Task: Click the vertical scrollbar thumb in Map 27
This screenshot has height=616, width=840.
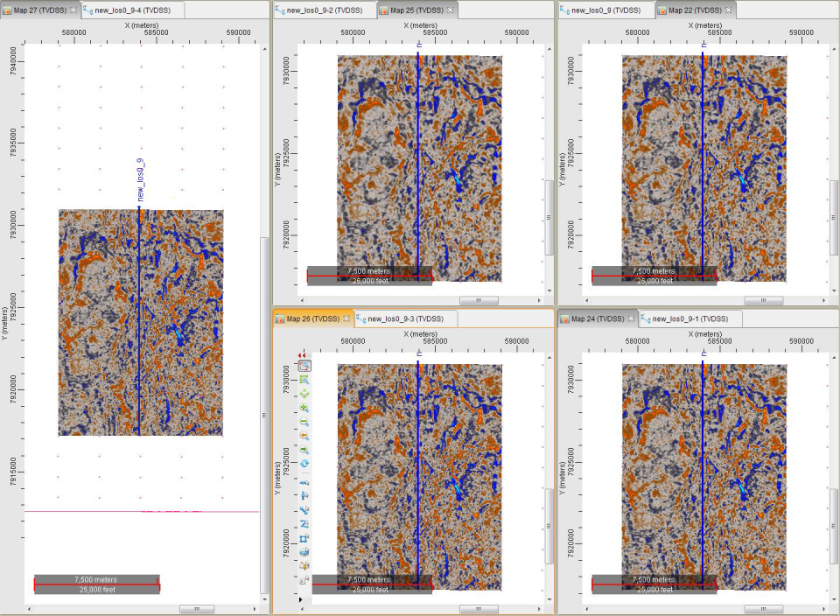Action: (263, 415)
